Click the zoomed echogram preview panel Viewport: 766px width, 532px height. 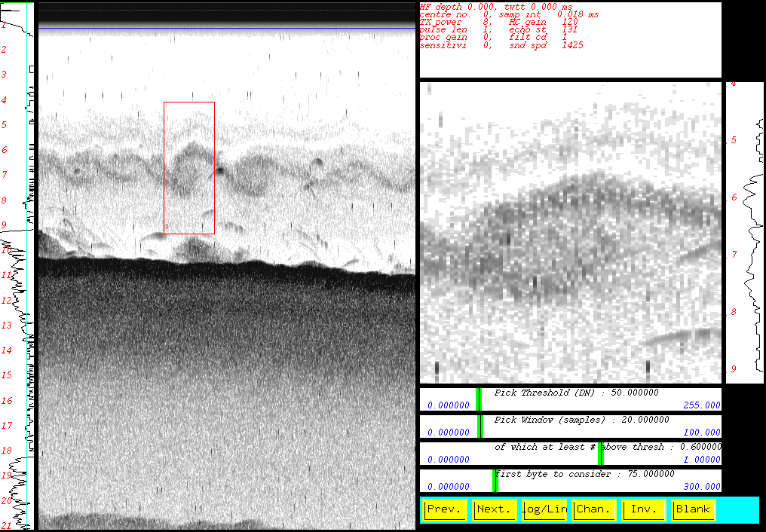[571, 232]
